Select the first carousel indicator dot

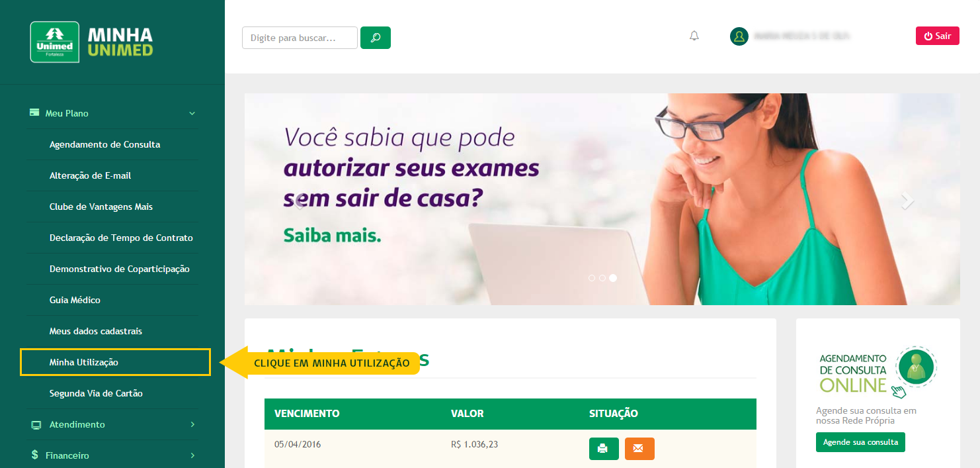pos(592,278)
